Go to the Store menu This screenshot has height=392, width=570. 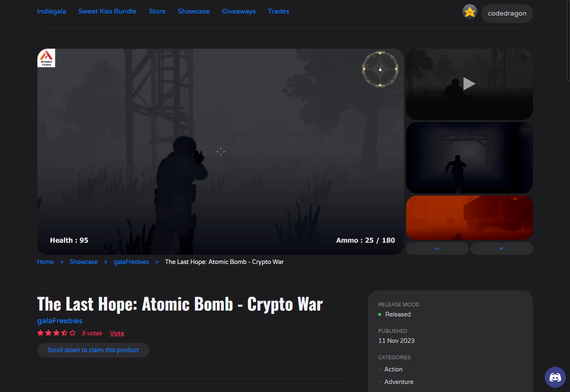[x=157, y=11]
